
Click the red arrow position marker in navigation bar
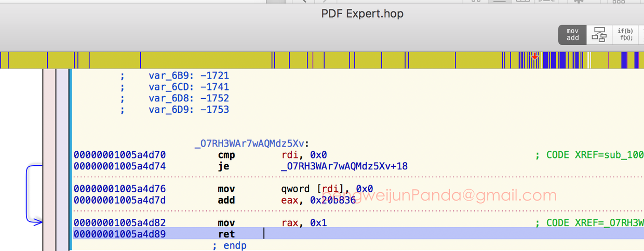(x=534, y=55)
